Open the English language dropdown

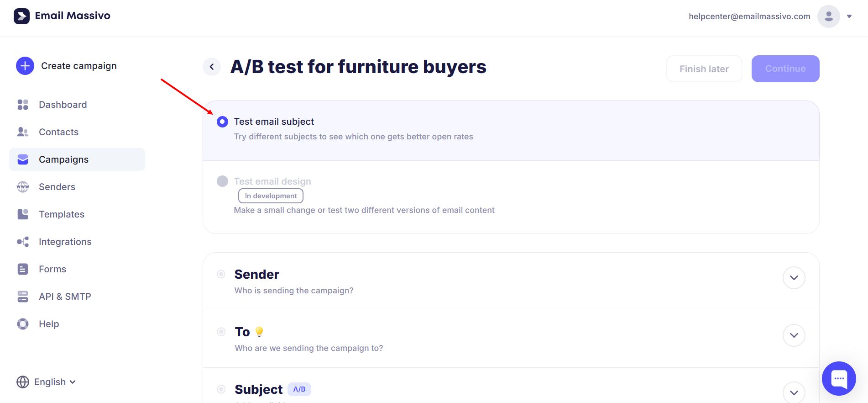coord(46,382)
